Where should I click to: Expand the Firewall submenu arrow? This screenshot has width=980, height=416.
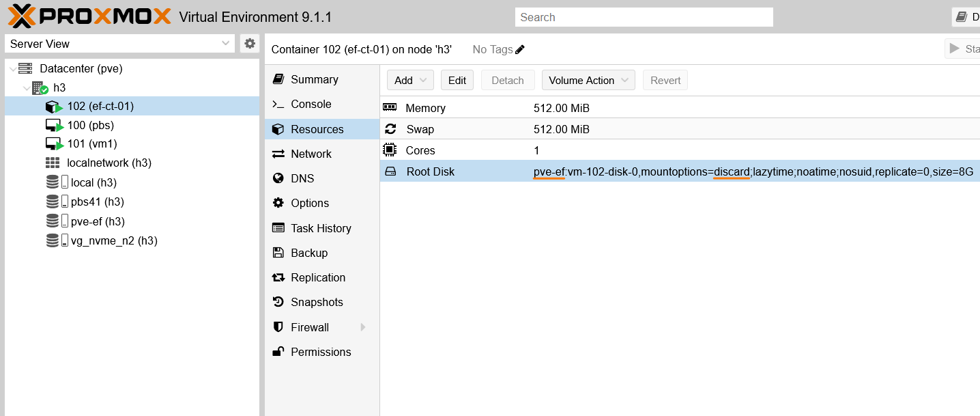tap(363, 327)
